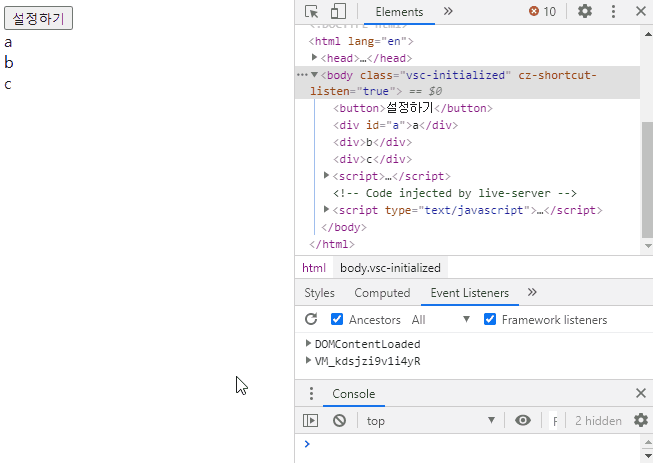This screenshot has width=653, height=463.
Task: Select the Console drawer tab
Action: (x=354, y=393)
